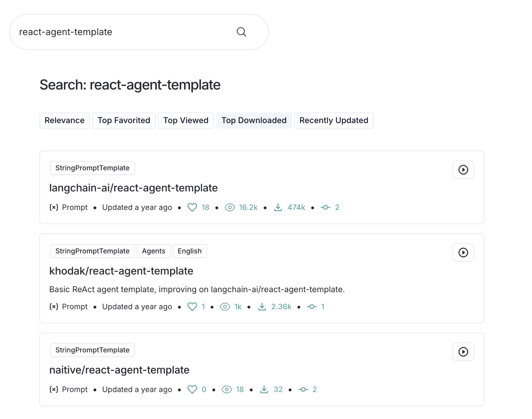532x419 pixels.
Task: Click the Prompt type icon on naitive card
Action: point(54,390)
